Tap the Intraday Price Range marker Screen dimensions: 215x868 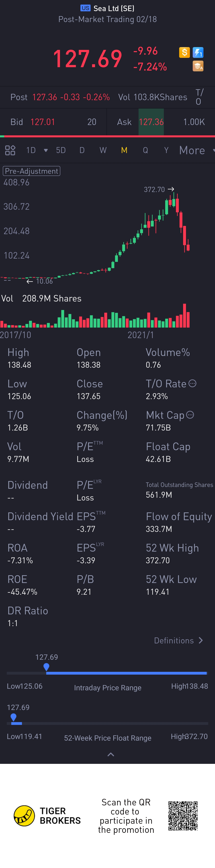[47, 667]
